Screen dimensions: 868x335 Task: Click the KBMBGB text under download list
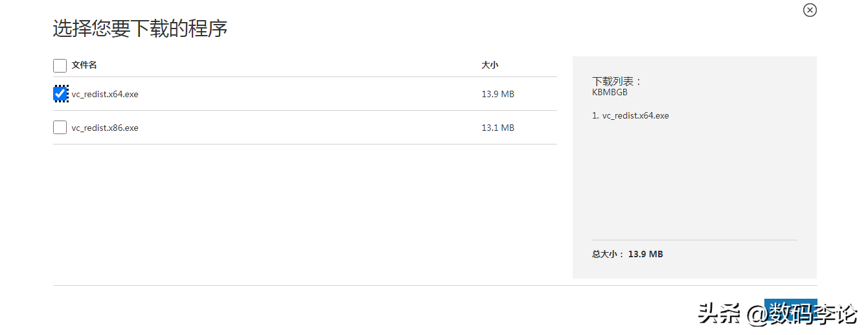coord(610,93)
